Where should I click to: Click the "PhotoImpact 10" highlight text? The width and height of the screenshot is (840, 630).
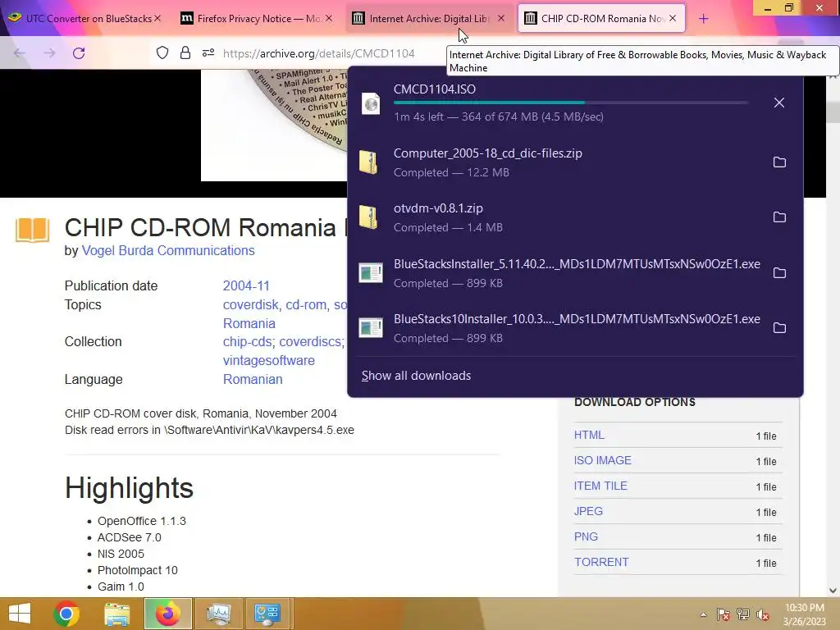click(x=137, y=570)
